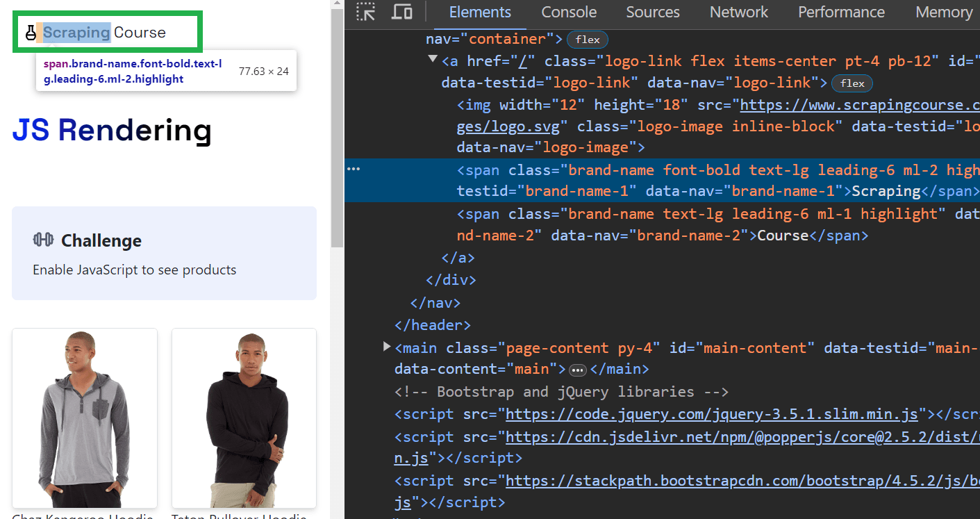Select the closing </div> tag line
980x519 pixels.
pyautogui.click(x=451, y=280)
